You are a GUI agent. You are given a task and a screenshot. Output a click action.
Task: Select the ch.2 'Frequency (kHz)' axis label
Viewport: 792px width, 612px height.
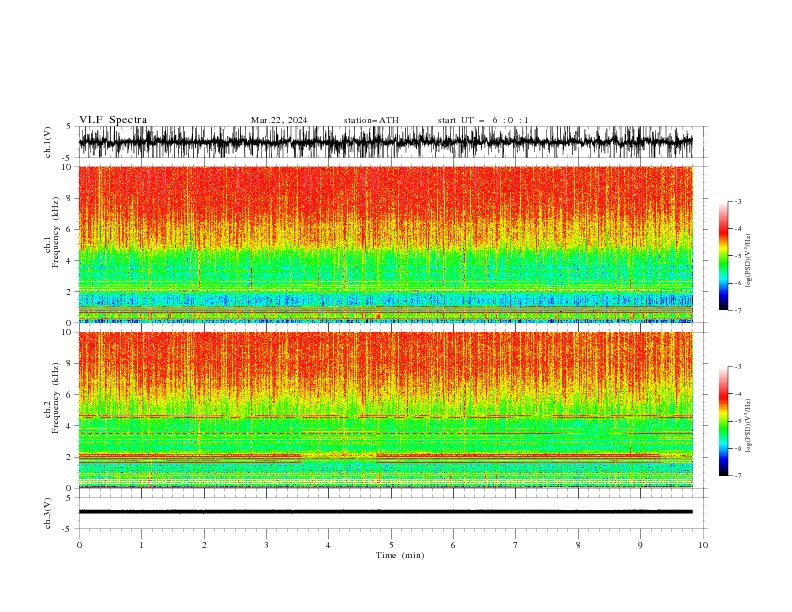point(56,398)
